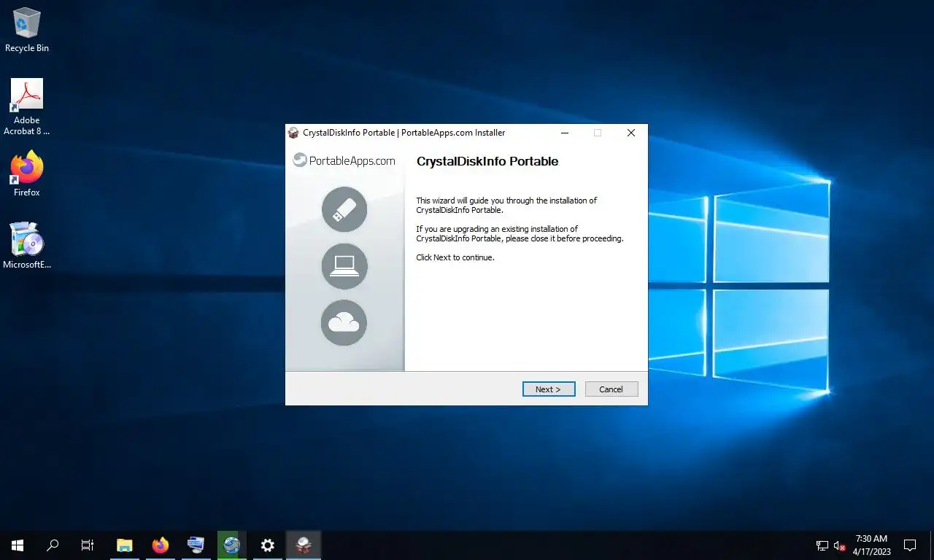The image size is (934, 560).
Task: Open the computer monitor app in taskbar
Action: pyautogui.click(x=196, y=545)
